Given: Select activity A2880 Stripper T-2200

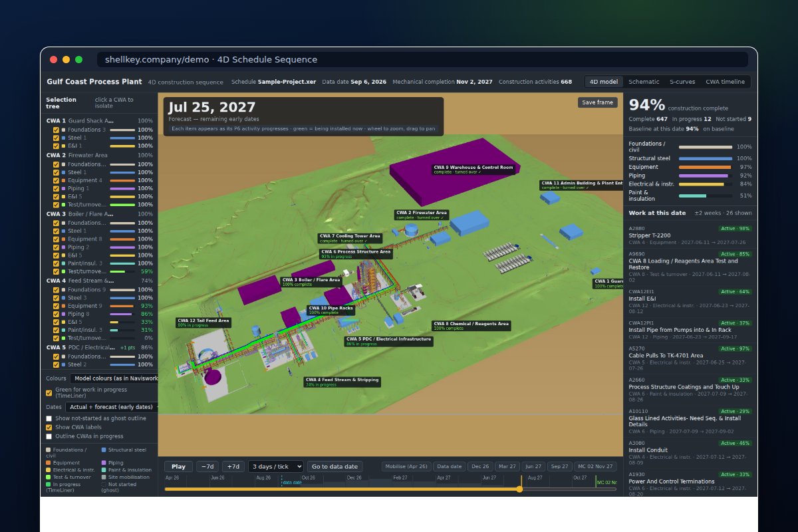Looking at the screenshot, I should click(x=690, y=235).
